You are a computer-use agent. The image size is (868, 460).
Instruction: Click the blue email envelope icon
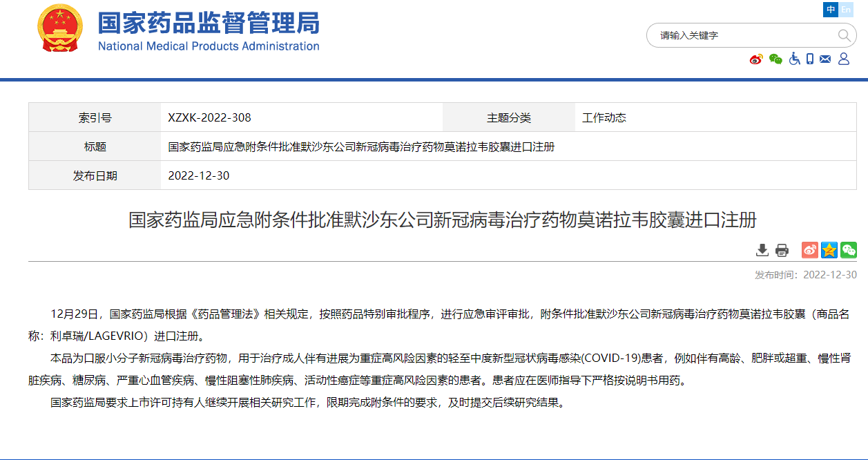pyautogui.click(x=825, y=59)
